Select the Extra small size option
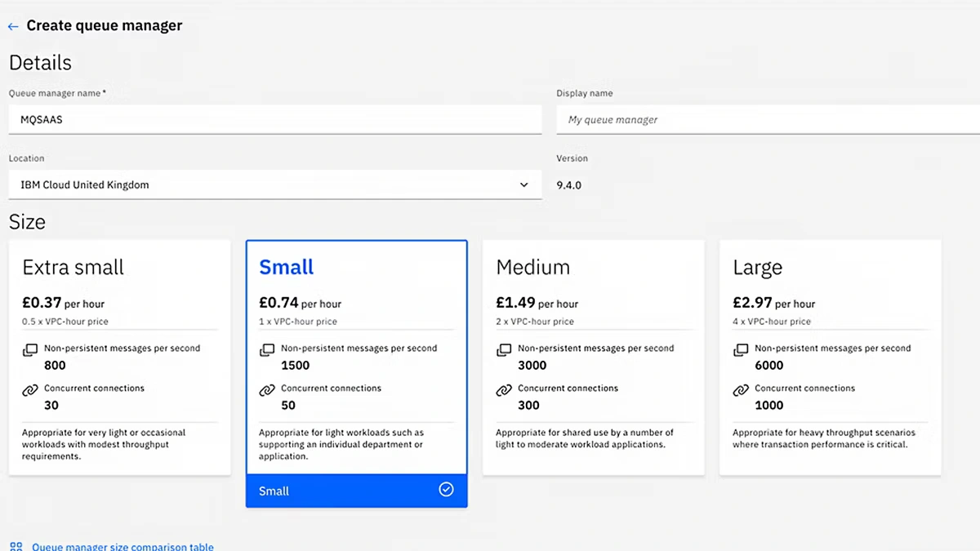The width and height of the screenshot is (980, 551). coord(119,357)
